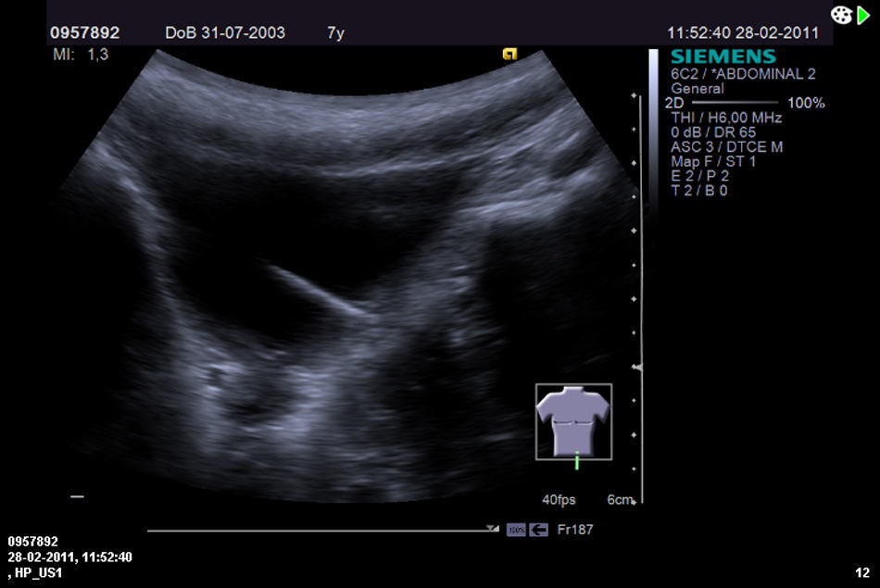
Task: Click the left arrow icon beside Fr187
Action: [x=538, y=530]
